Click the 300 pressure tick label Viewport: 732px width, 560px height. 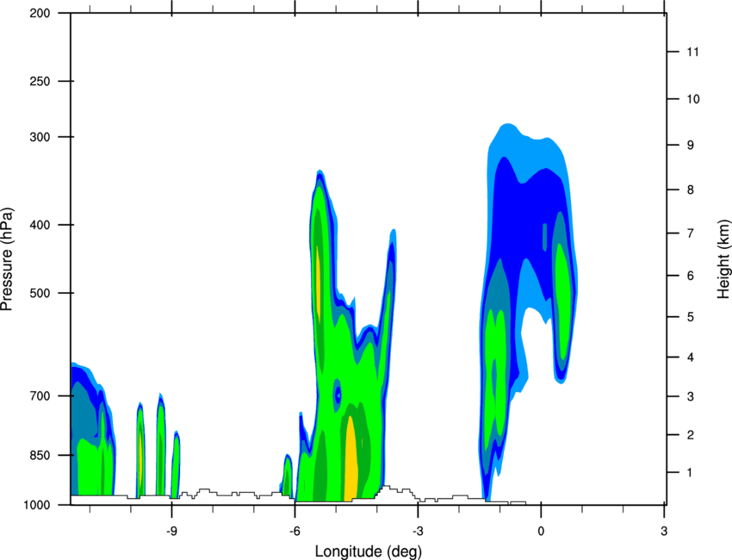tap(40, 137)
